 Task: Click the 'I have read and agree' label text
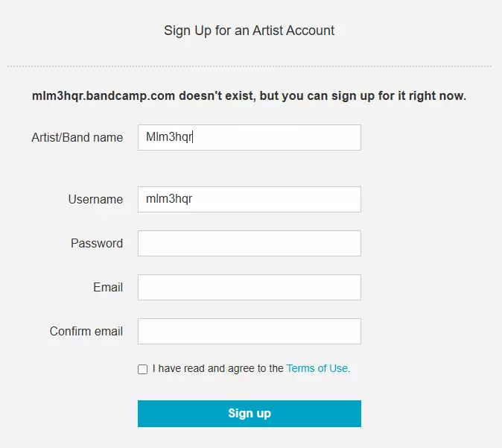[217, 368]
